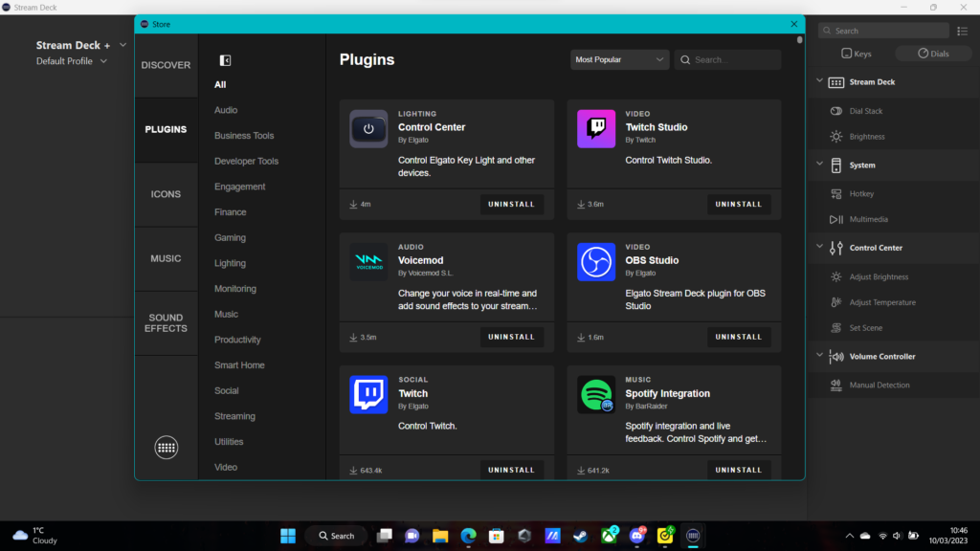Click the Multimedia action icon
The width and height of the screenshot is (980, 551).
(x=836, y=219)
